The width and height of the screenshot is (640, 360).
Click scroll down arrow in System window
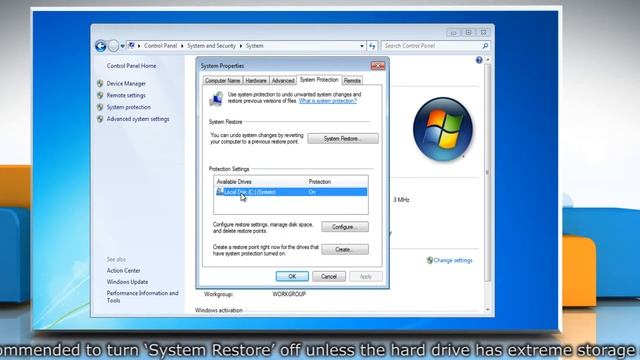pyautogui.click(x=487, y=310)
